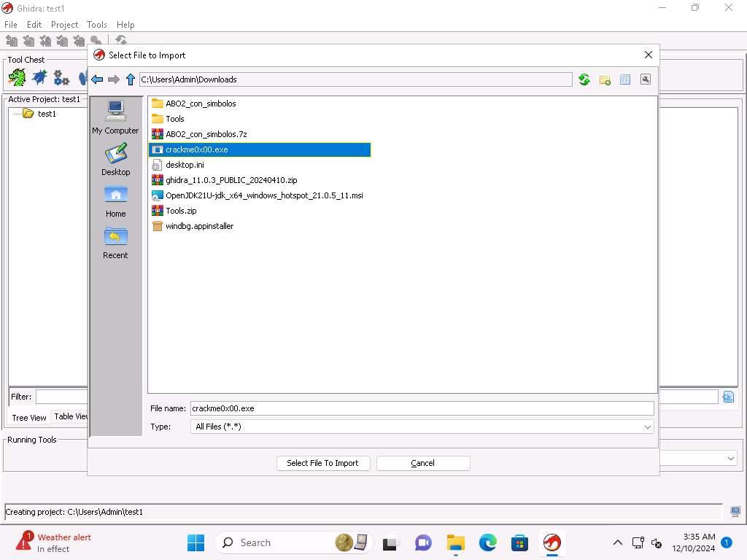Create a new folder in Downloads
Screen dimensions: 747x560
coord(605,79)
